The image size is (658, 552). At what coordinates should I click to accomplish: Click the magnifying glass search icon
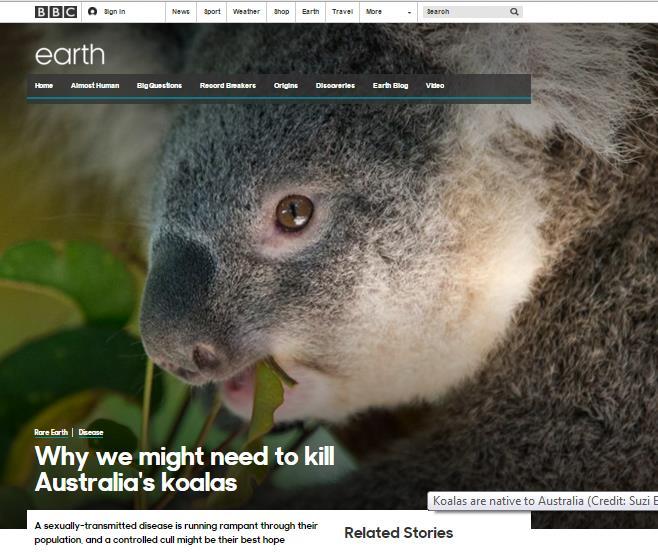tap(514, 12)
